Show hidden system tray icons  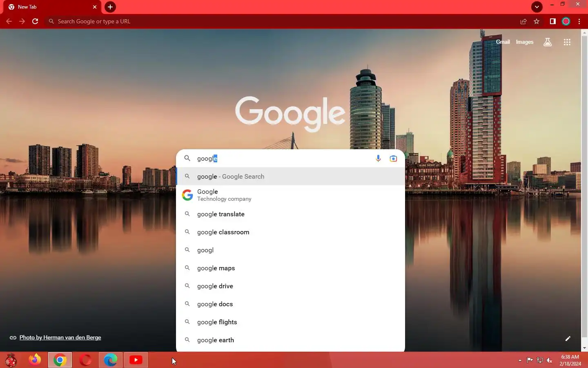520,360
